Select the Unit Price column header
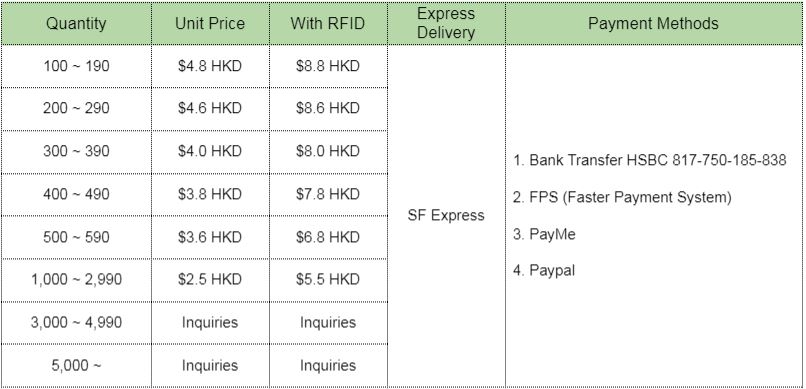 (210, 24)
